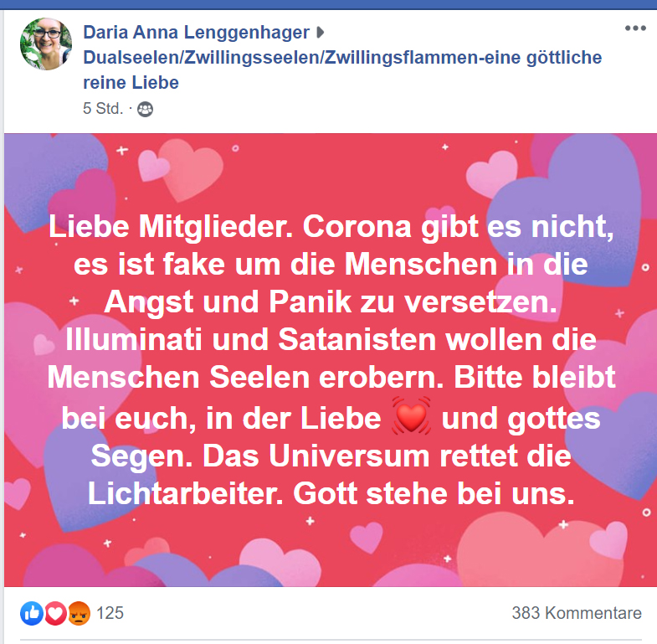Click the author name Daria Anna Lenggenhager

pos(196,33)
